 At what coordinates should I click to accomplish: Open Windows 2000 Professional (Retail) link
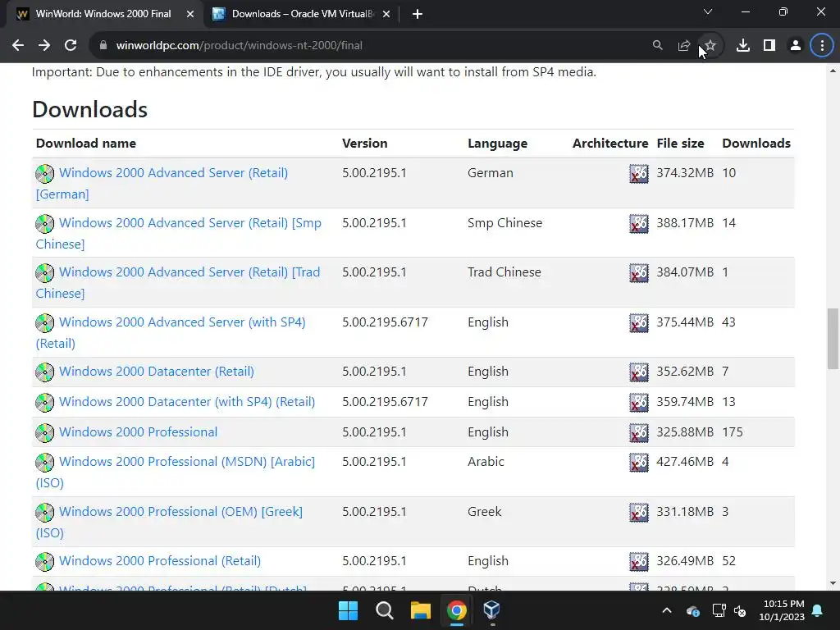pyautogui.click(x=160, y=561)
